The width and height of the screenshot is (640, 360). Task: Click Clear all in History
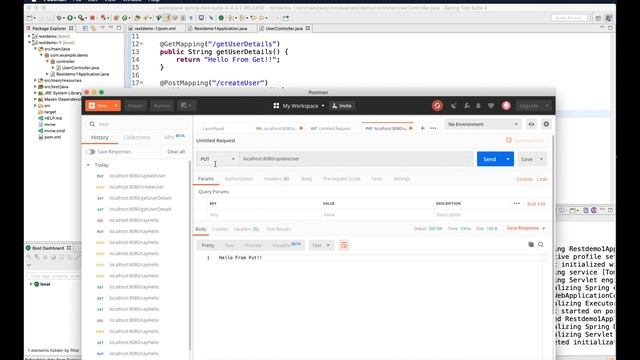pyautogui.click(x=176, y=151)
